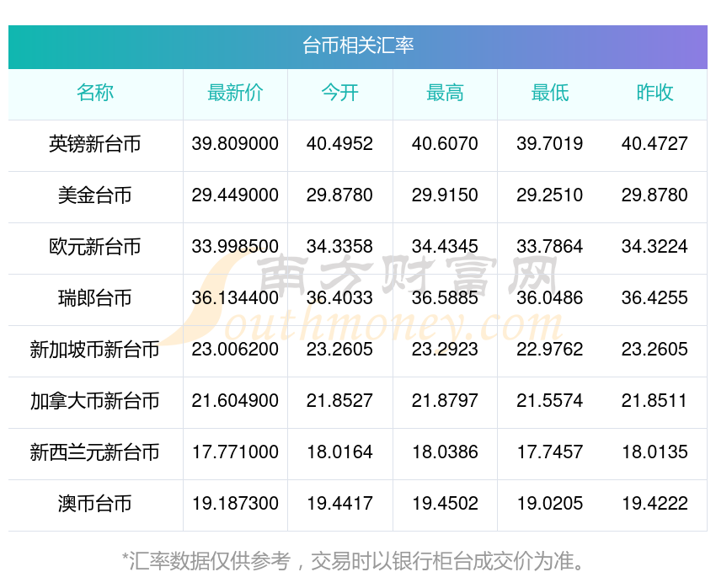Image resolution: width=716 pixels, height=588 pixels.
Task: Click the opening value 40.4952
Action: (339, 144)
